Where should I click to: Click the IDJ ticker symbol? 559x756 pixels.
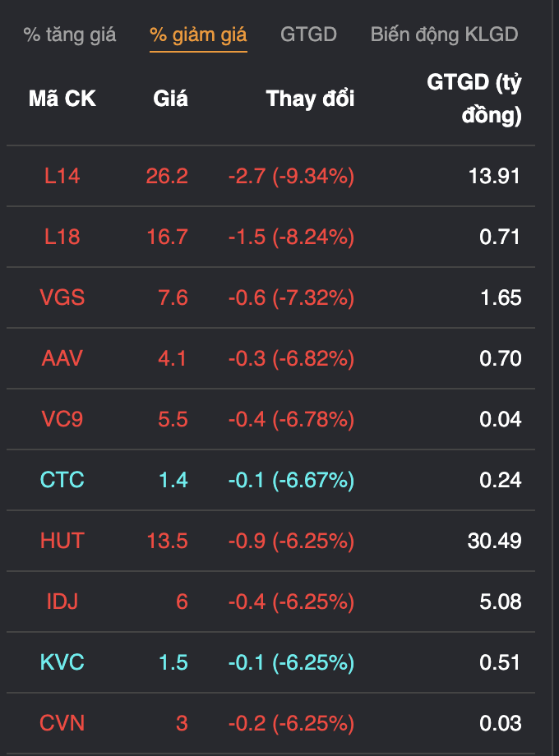(x=62, y=602)
